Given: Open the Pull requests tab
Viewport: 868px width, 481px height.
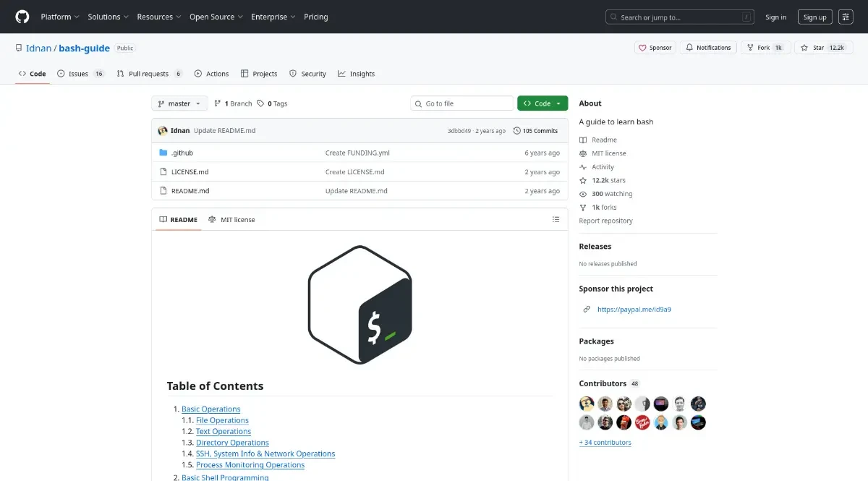Looking at the screenshot, I should 148,74.
